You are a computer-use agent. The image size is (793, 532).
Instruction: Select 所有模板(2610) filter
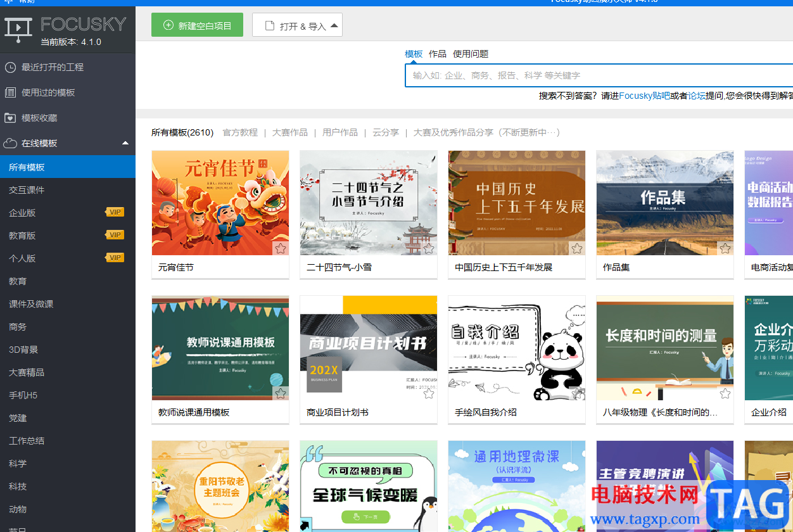coord(182,132)
